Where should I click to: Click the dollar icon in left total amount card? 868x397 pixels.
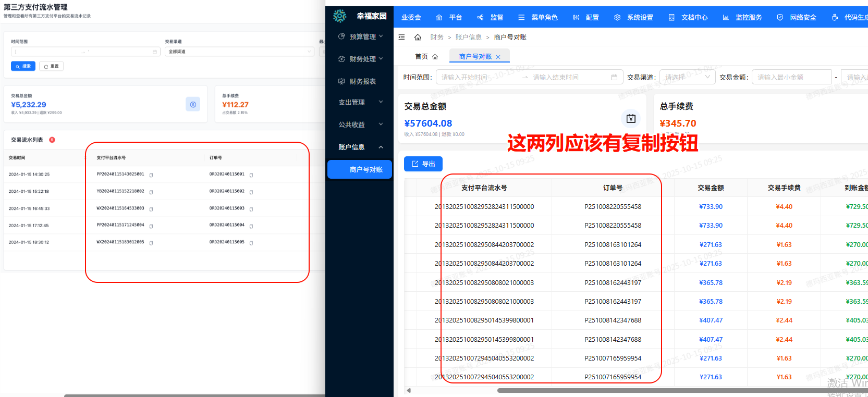click(193, 104)
